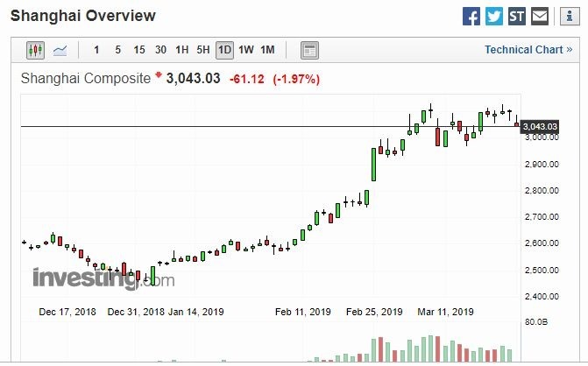Click the large green candle before Feb 25
Viewport: 588px width, 366px height.
click(x=373, y=165)
